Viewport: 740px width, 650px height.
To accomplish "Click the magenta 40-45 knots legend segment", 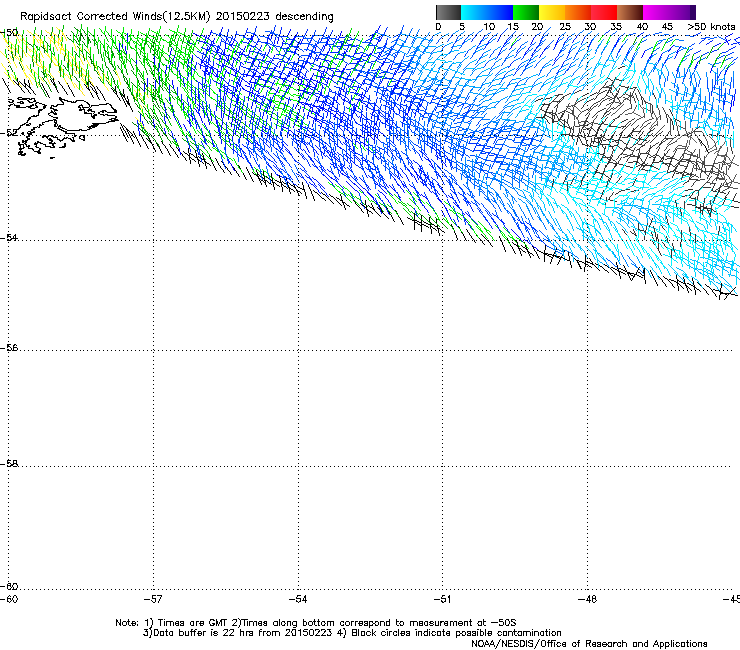I will [x=656, y=12].
